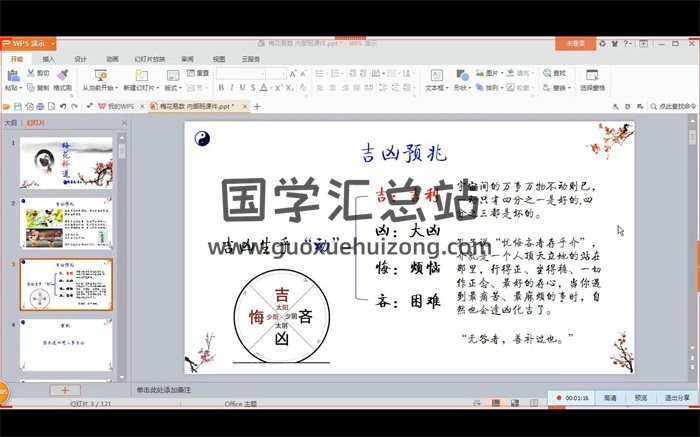This screenshot has width=700, height=437.
Task: Switch to Slide Sorter view in status bar
Action: [x=515, y=403]
